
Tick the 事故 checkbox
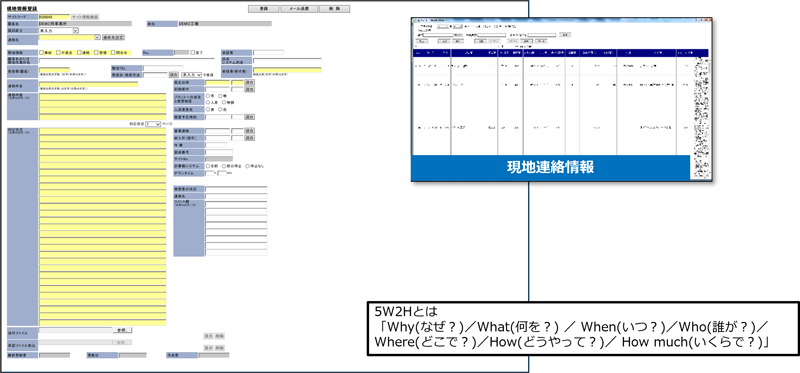pyautogui.click(x=42, y=53)
